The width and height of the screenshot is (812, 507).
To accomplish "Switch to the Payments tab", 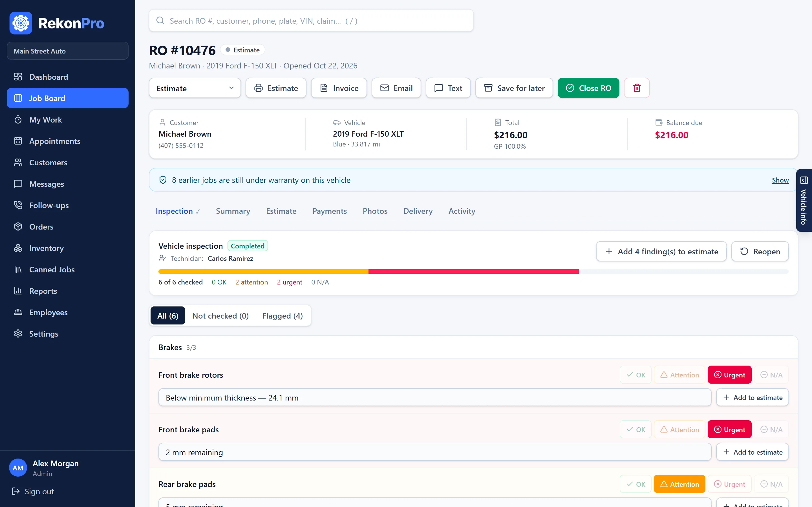I will (329, 211).
